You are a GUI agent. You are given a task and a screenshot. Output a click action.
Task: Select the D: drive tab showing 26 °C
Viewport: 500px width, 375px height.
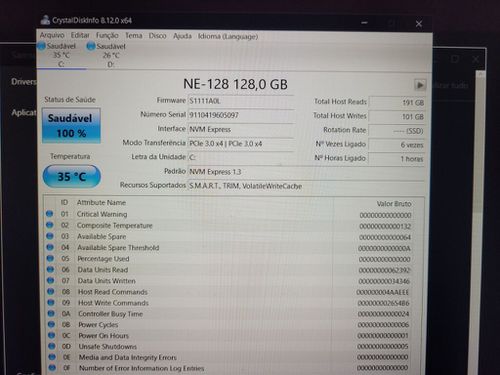click(x=111, y=55)
